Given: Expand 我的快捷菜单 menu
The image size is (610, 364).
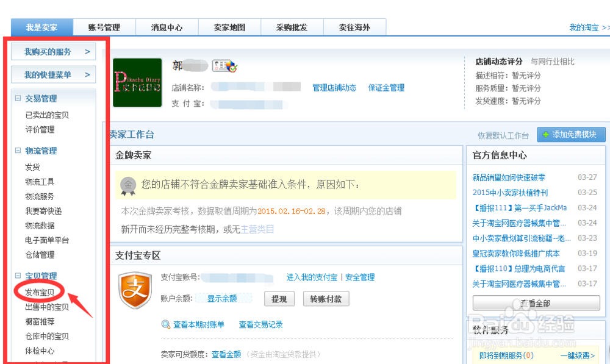Looking at the screenshot, I should [x=53, y=74].
